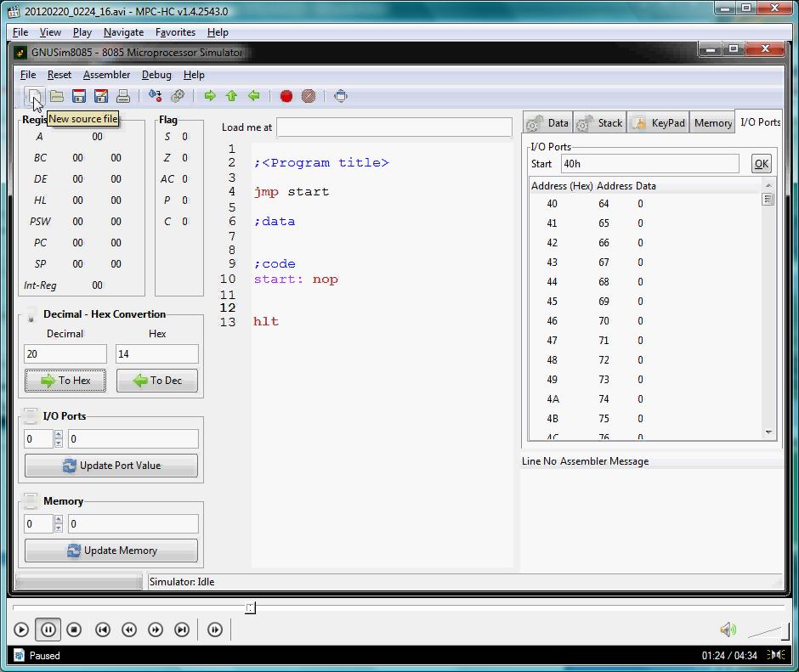Click the To Dec button

(157, 381)
